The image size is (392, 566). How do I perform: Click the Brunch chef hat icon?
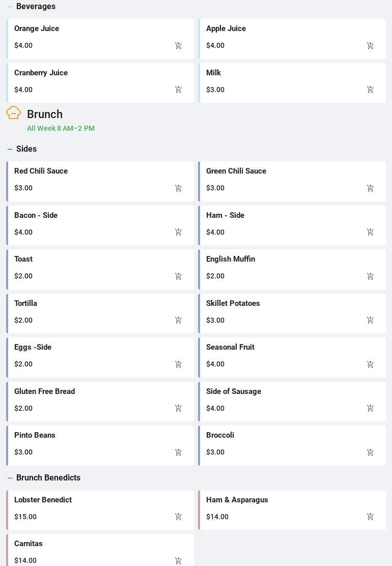(14, 113)
